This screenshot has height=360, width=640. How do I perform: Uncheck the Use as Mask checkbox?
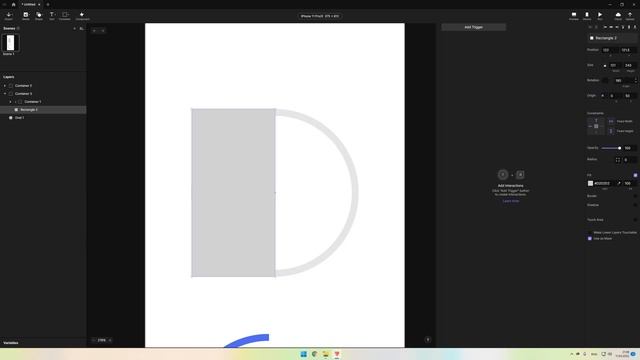(x=589, y=238)
